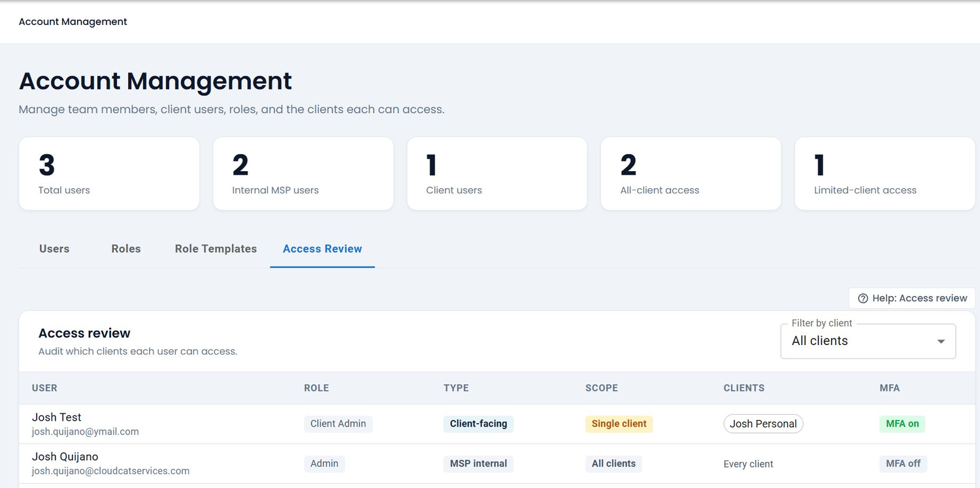Click the Limited-client access stat card

pos(885,174)
